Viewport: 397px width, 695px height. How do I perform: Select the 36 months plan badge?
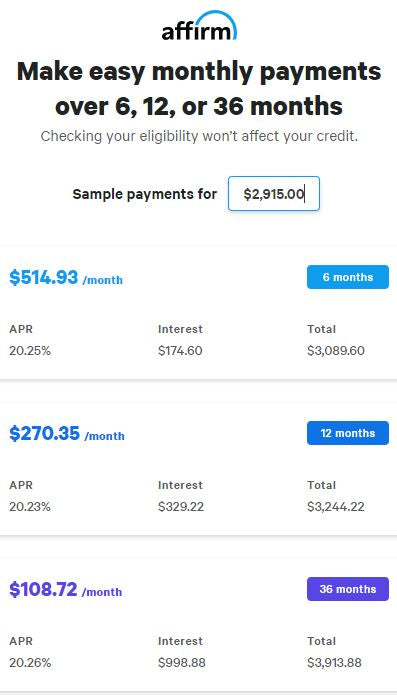pos(348,589)
